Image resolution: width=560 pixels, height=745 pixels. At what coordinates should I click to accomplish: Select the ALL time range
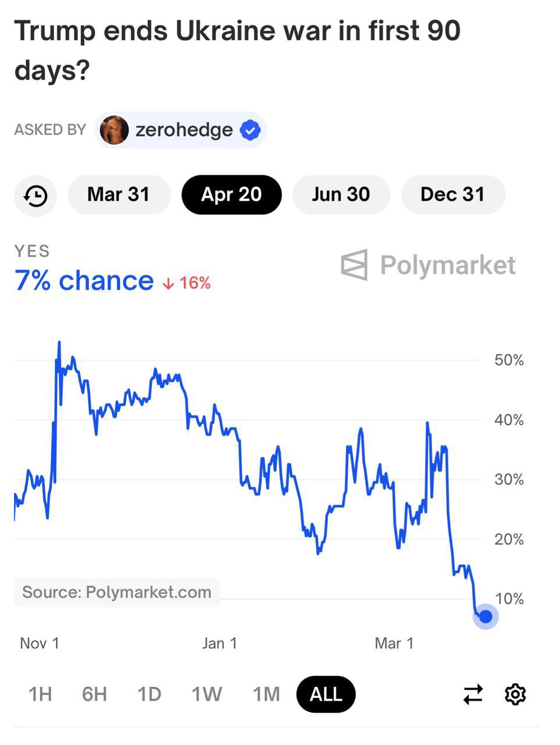click(x=326, y=694)
